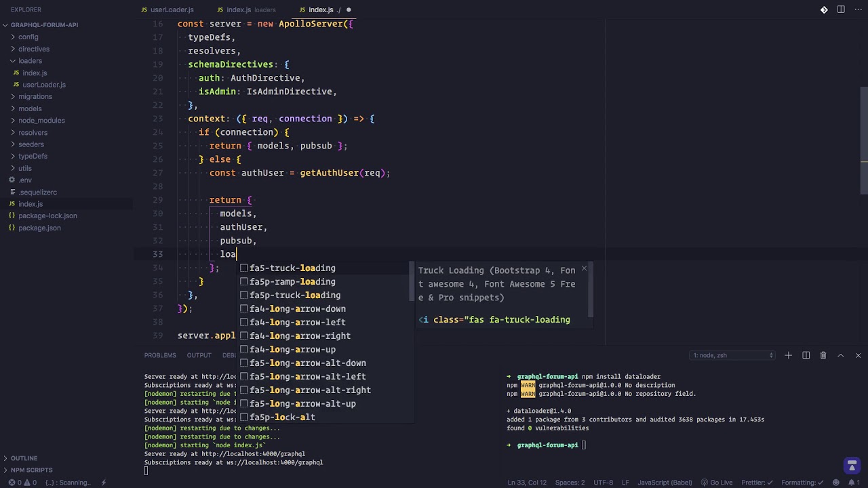Click the lightning bolt icon in status bar

[104, 483]
